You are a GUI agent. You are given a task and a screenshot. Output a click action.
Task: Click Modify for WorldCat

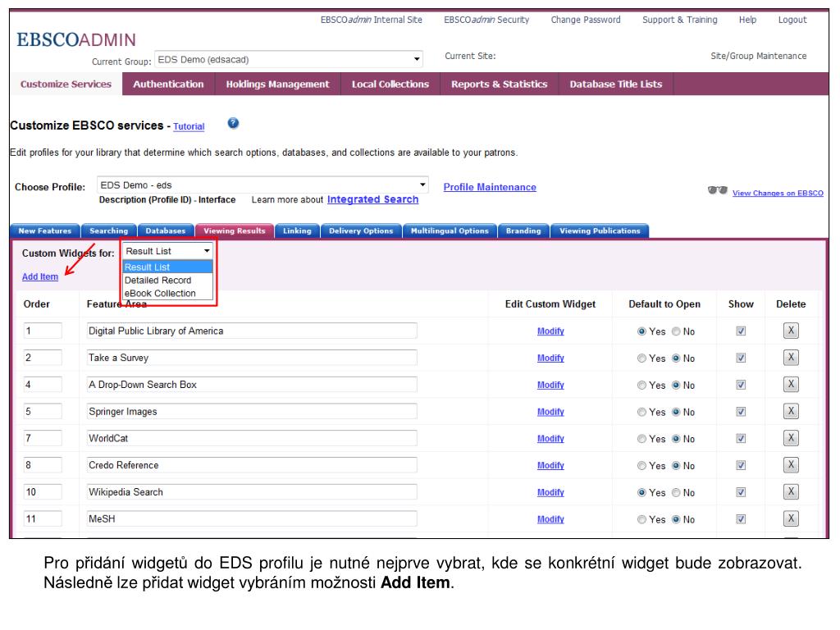(x=550, y=439)
